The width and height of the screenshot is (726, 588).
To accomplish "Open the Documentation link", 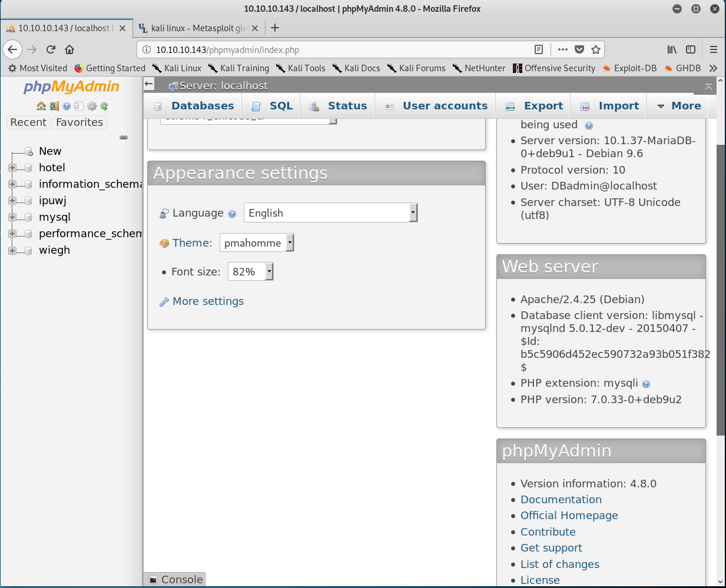I will pyautogui.click(x=561, y=500).
